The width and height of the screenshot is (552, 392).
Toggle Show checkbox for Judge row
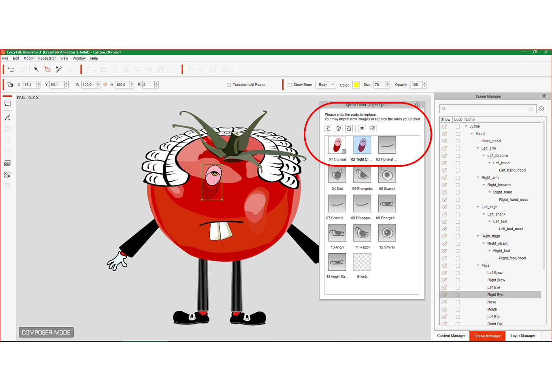tap(445, 126)
